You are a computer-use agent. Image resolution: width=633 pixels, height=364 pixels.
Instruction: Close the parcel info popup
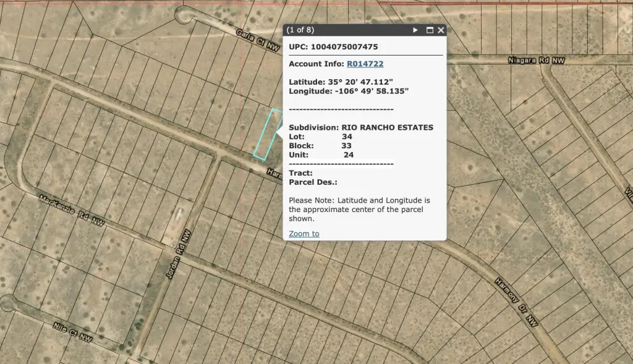[x=441, y=30]
